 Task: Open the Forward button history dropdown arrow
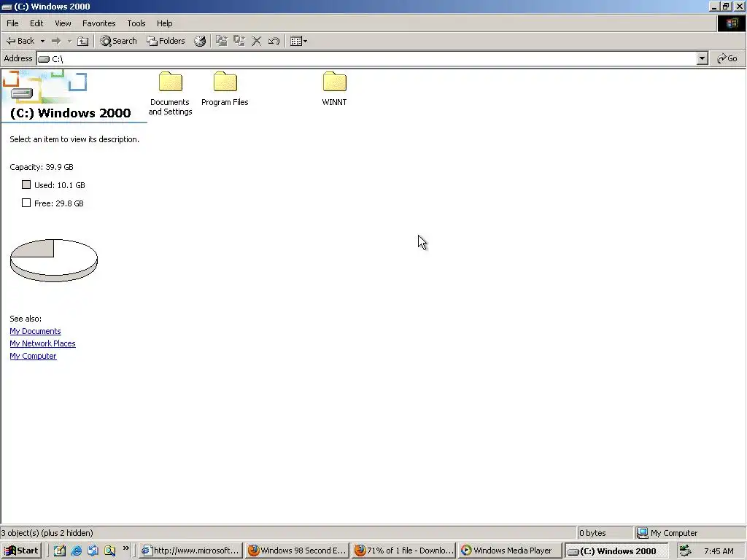tap(69, 41)
